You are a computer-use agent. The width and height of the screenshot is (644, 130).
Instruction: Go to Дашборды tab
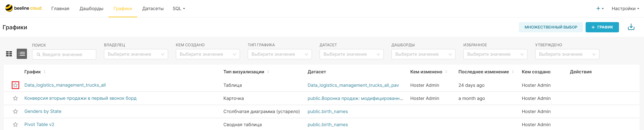click(x=91, y=8)
